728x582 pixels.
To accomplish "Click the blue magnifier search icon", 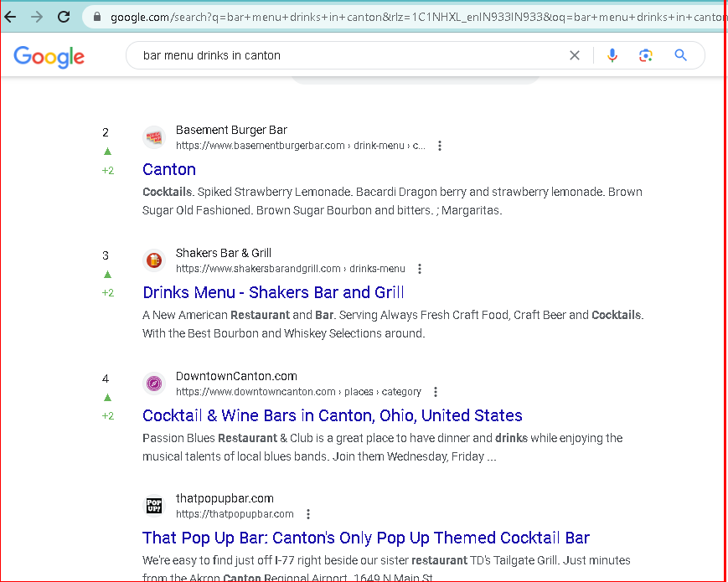I will click(680, 56).
